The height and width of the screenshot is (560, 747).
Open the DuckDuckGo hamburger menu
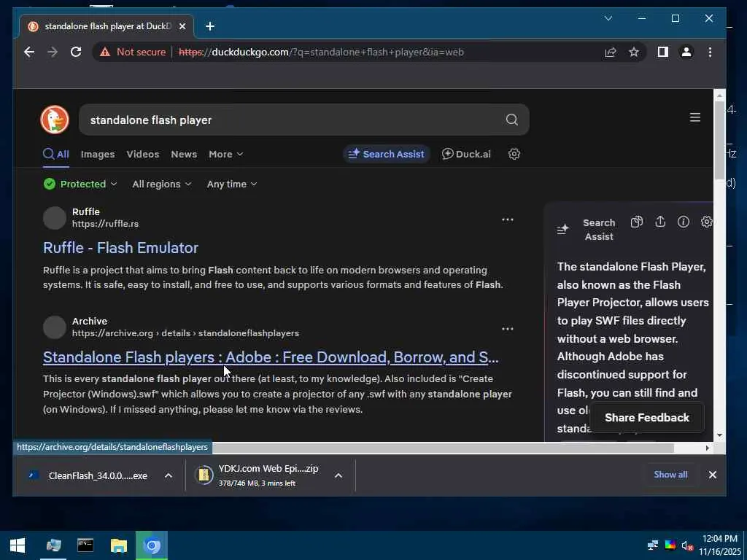click(695, 117)
